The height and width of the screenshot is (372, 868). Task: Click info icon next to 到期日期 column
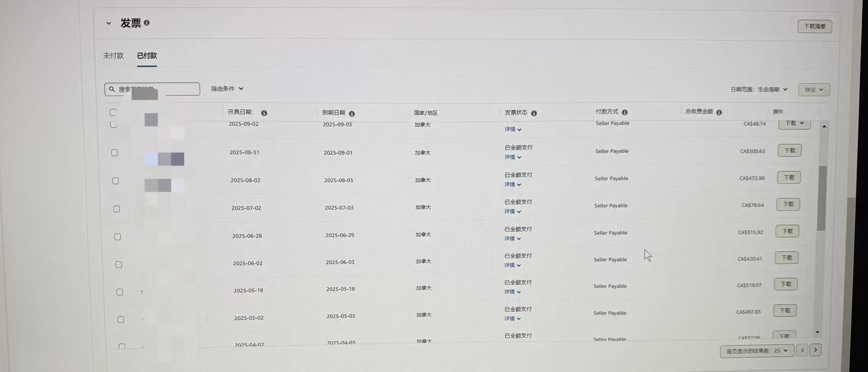pyautogui.click(x=352, y=113)
